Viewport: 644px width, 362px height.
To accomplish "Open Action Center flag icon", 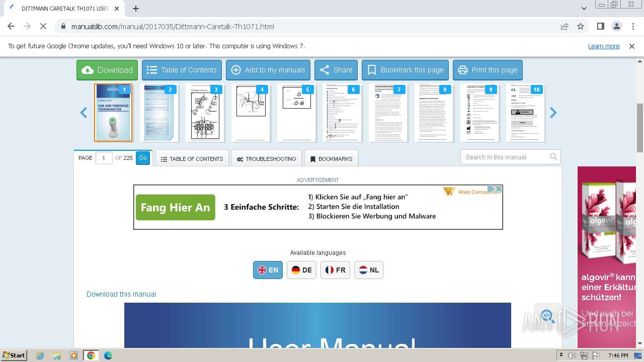I will (x=596, y=355).
